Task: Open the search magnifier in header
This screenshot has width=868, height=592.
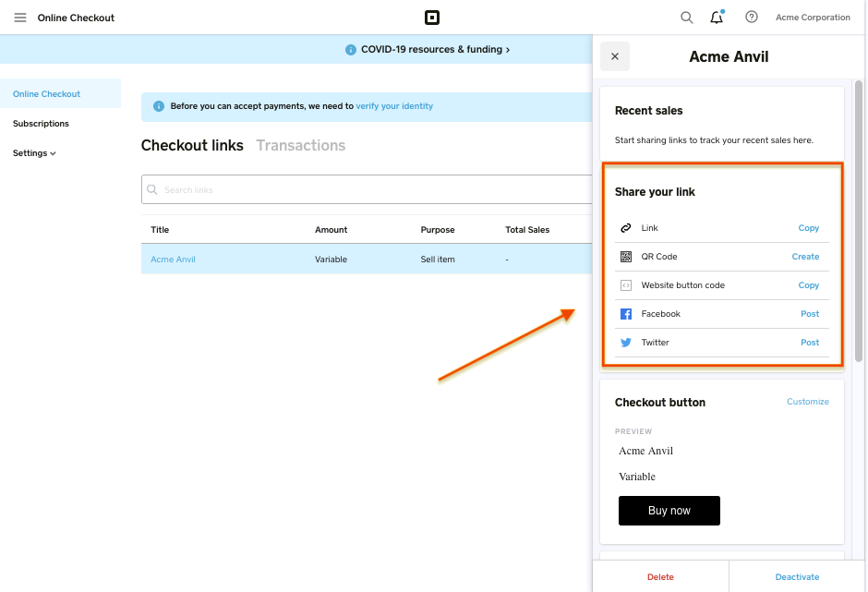Action: pyautogui.click(x=686, y=18)
